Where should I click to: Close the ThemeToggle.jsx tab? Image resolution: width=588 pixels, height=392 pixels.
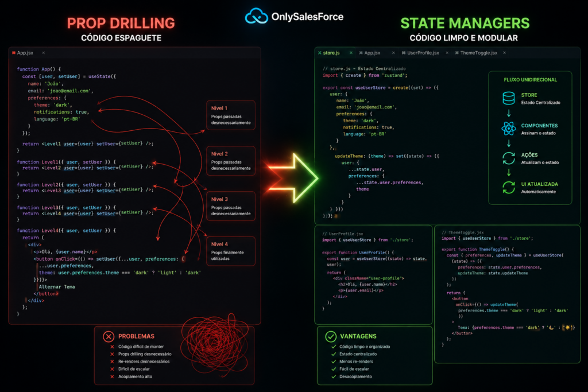point(504,53)
